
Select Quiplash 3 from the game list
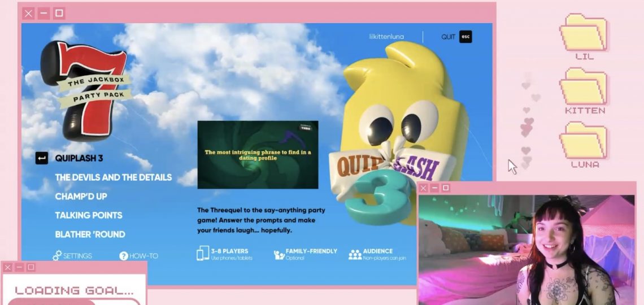79,158
